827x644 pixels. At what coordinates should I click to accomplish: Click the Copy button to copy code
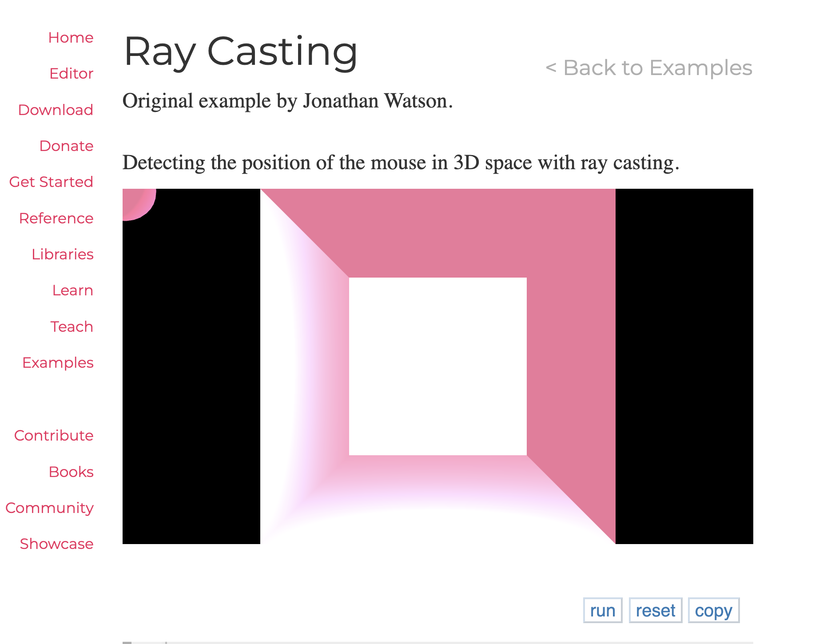713,610
